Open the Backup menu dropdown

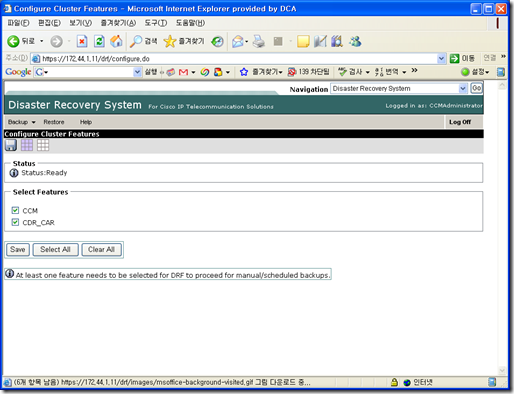(x=22, y=122)
